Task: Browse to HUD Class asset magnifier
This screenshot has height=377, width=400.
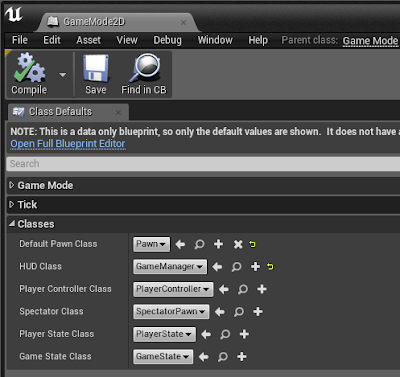Action: coord(236,267)
